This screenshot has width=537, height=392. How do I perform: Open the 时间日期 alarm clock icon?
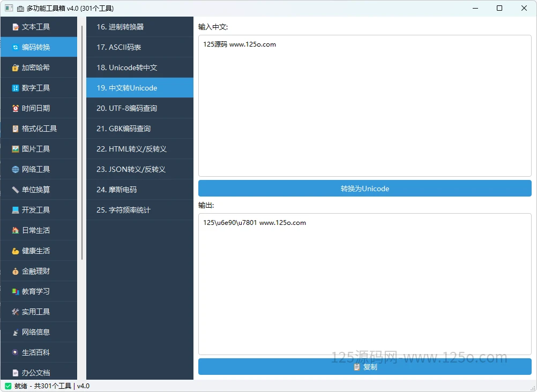click(x=16, y=108)
